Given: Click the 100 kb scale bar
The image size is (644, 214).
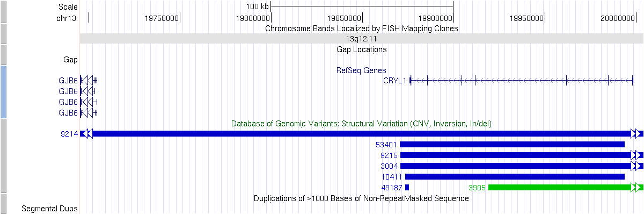Looking at the screenshot, I should click(362, 6).
